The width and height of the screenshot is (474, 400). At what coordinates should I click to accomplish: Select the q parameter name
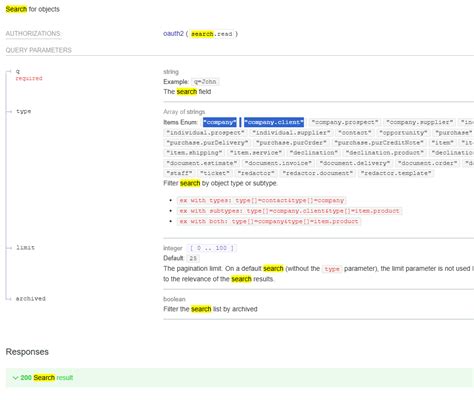pyautogui.click(x=18, y=71)
